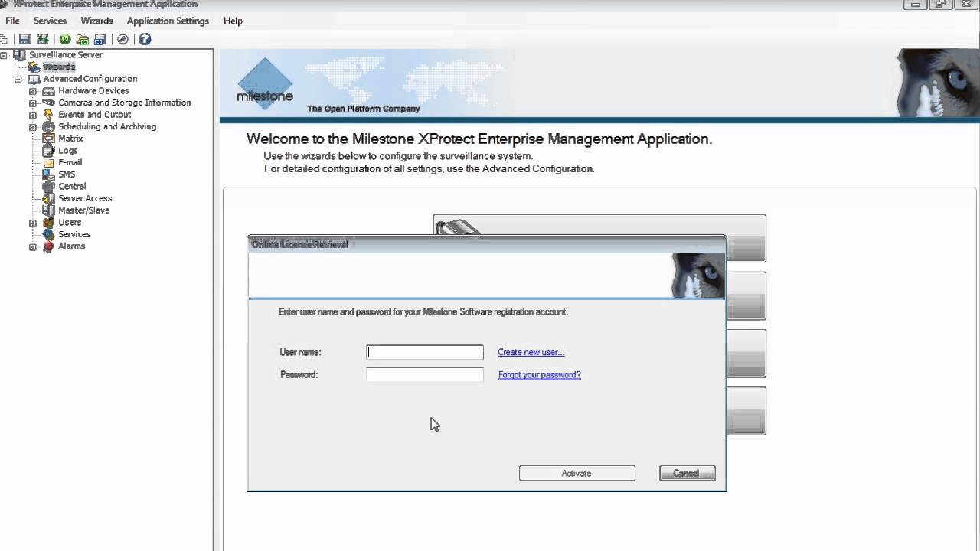Click the Wizards icon in the tree

tap(34, 67)
